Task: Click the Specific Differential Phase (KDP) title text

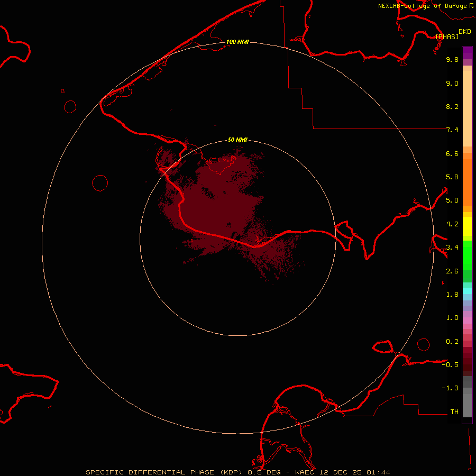Action: pos(165,472)
